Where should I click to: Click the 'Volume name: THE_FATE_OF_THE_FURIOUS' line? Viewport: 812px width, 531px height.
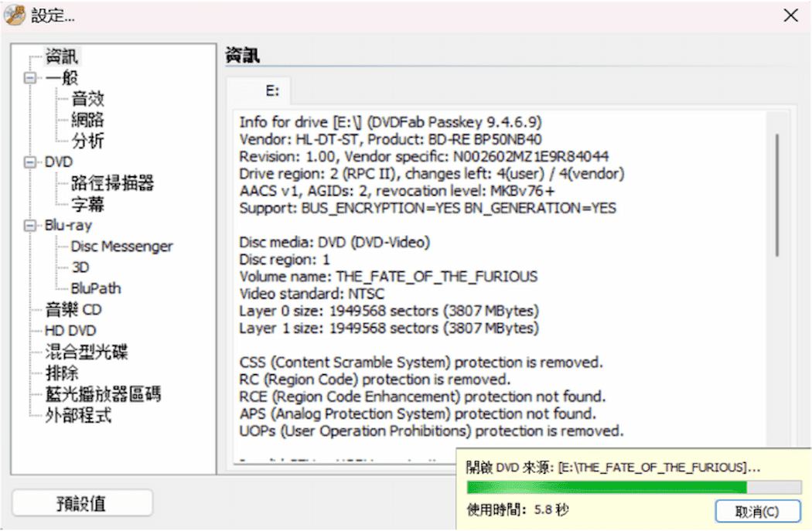coord(388,277)
